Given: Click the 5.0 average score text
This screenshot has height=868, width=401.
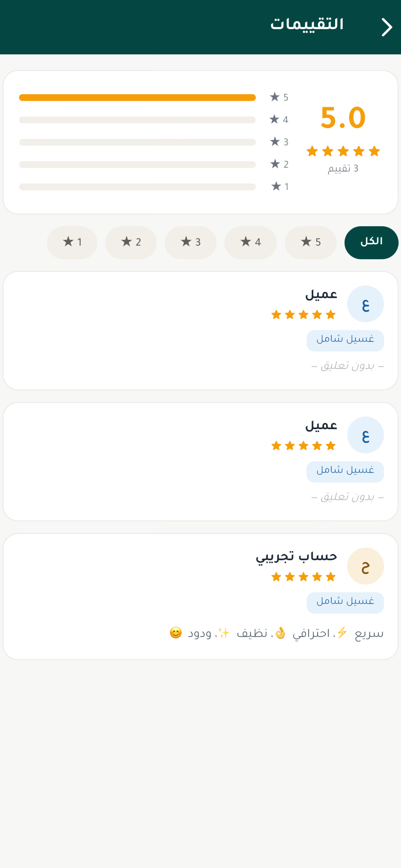Looking at the screenshot, I should (x=343, y=118).
